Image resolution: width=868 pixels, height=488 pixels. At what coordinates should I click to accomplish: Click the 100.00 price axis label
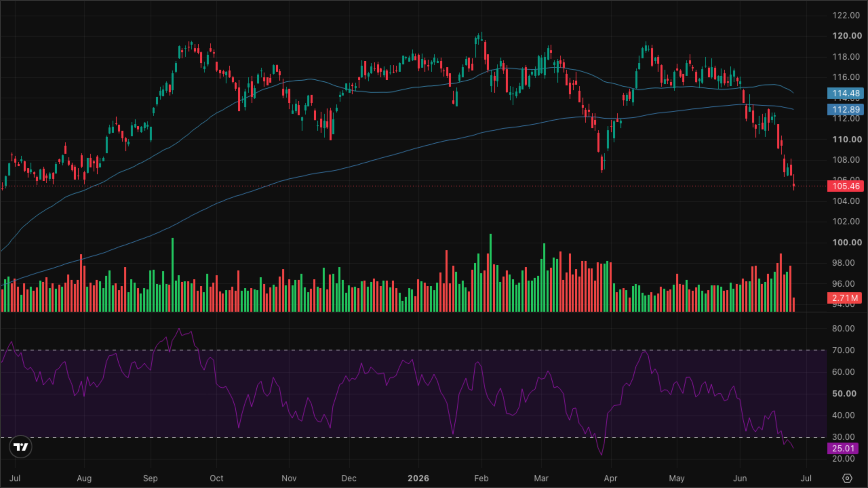point(847,242)
